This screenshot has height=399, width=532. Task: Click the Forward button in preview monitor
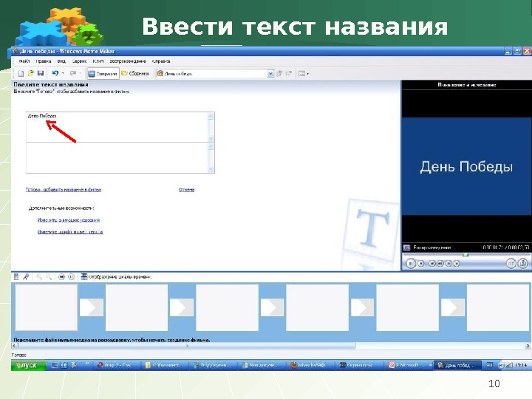(457, 263)
